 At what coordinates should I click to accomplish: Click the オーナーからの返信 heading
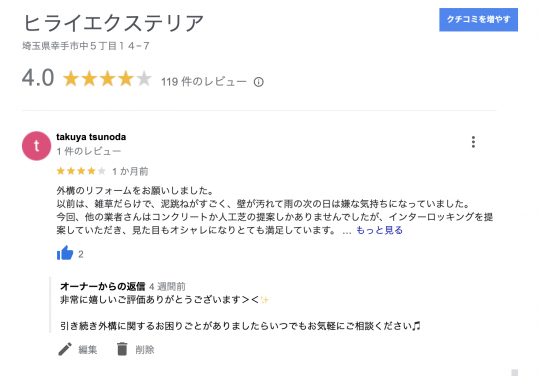pyautogui.click(x=103, y=286)
